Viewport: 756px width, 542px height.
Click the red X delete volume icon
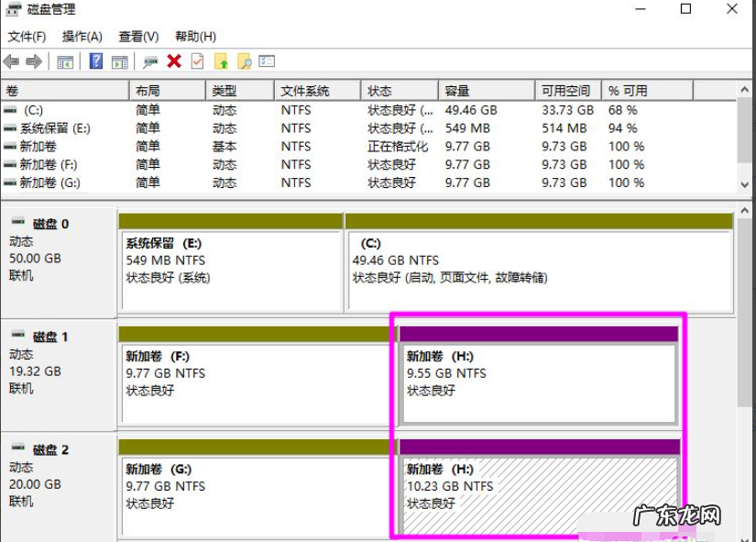click(173, 61)
